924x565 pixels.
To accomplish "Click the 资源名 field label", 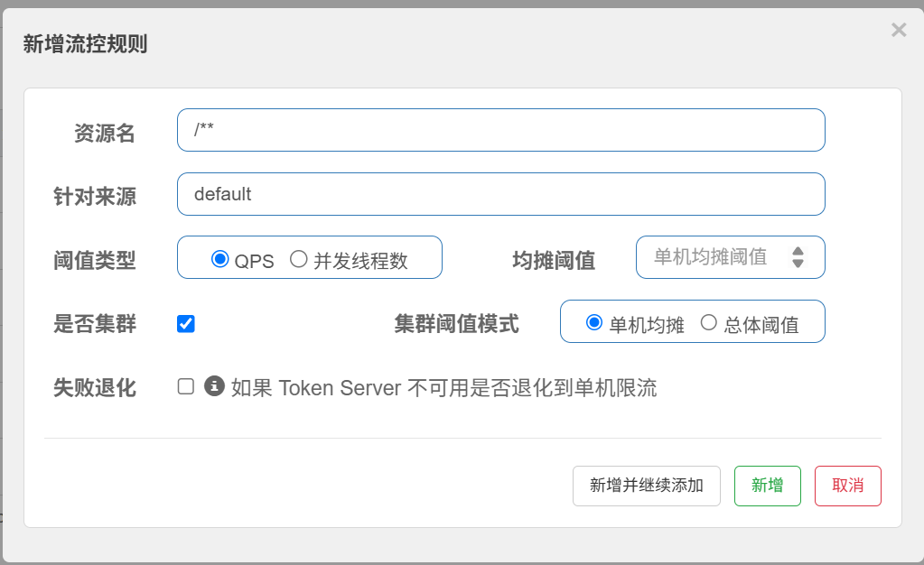I will pyautogui.click(x=104, y=134).
